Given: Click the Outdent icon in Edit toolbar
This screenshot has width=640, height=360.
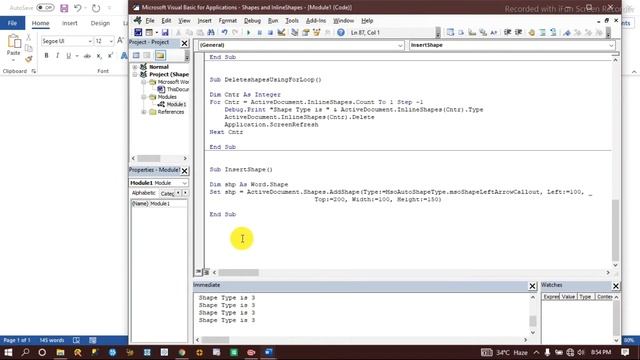Looking at the screenshot, I should tap(518, 32).
